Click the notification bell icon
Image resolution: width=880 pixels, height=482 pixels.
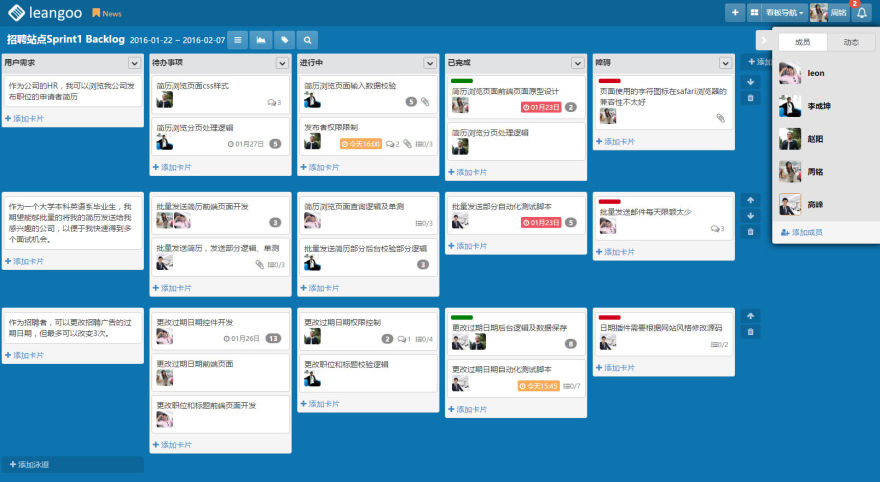(861, 13)
